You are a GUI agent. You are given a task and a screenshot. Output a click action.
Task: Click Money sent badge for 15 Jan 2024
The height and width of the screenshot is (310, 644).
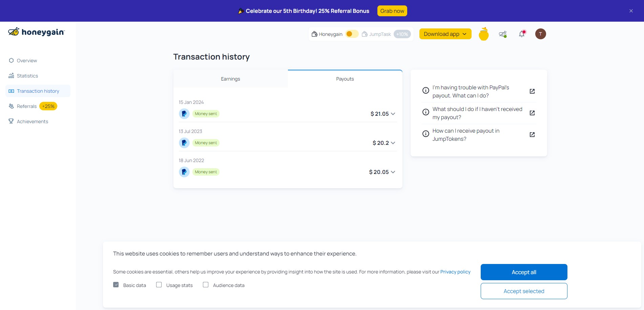[206, 114]
